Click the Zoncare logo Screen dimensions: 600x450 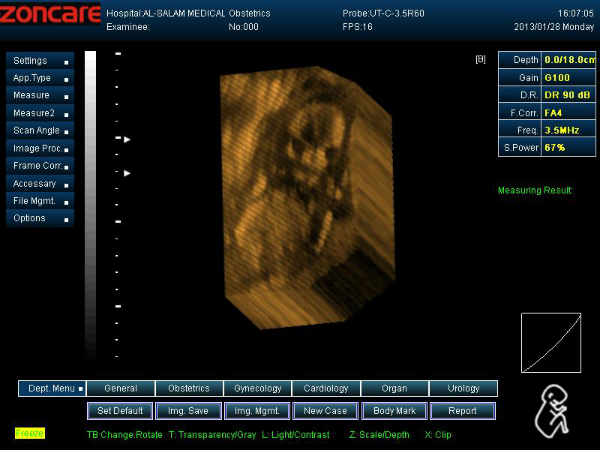pos(50,13)
